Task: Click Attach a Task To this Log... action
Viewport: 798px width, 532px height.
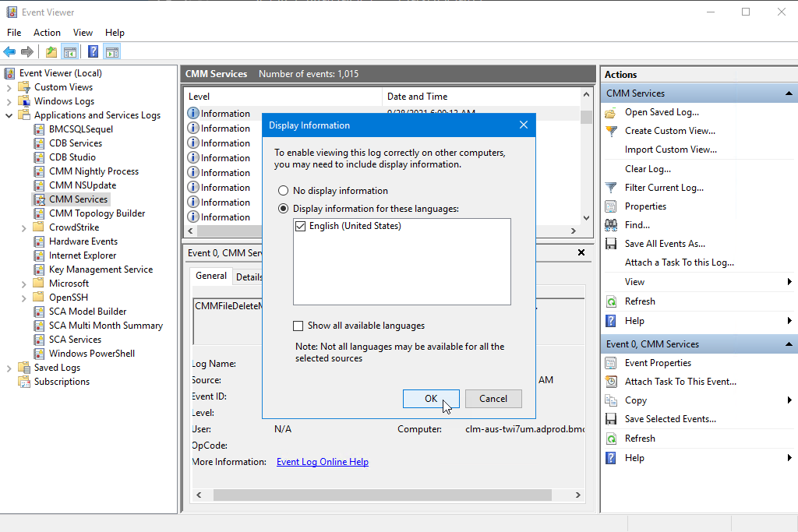Action: 680,262
